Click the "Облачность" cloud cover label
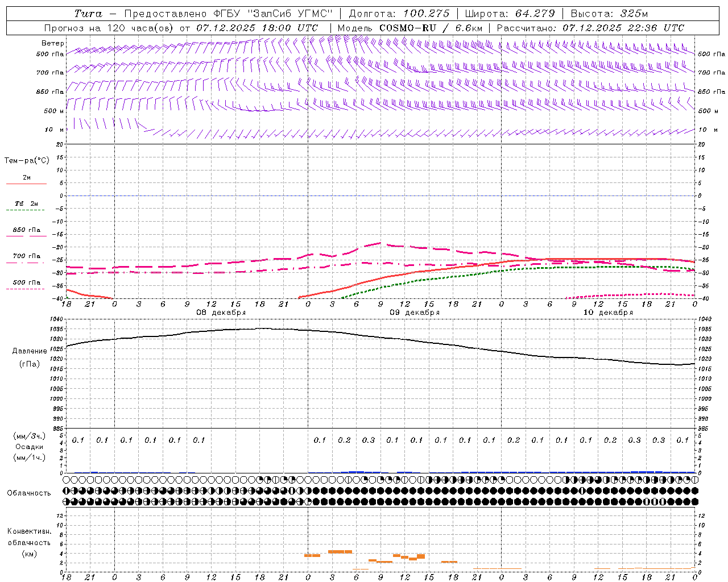The image size is (728, 582). click(x=29, y=493)
